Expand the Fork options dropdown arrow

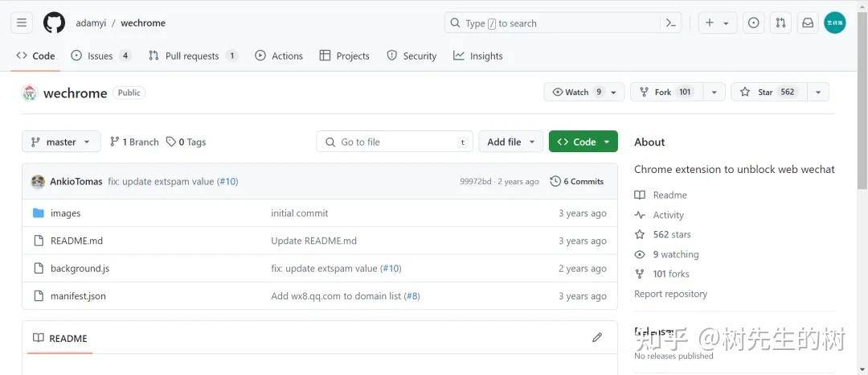[x=714, y=92]
